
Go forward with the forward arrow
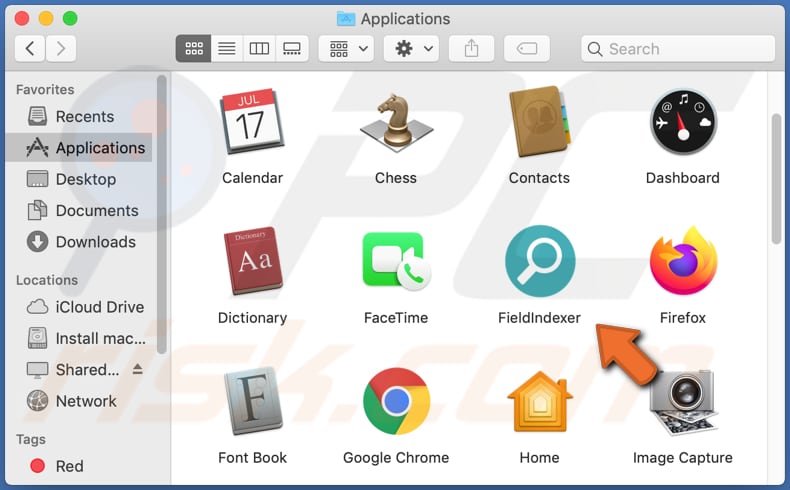point(61,49)
